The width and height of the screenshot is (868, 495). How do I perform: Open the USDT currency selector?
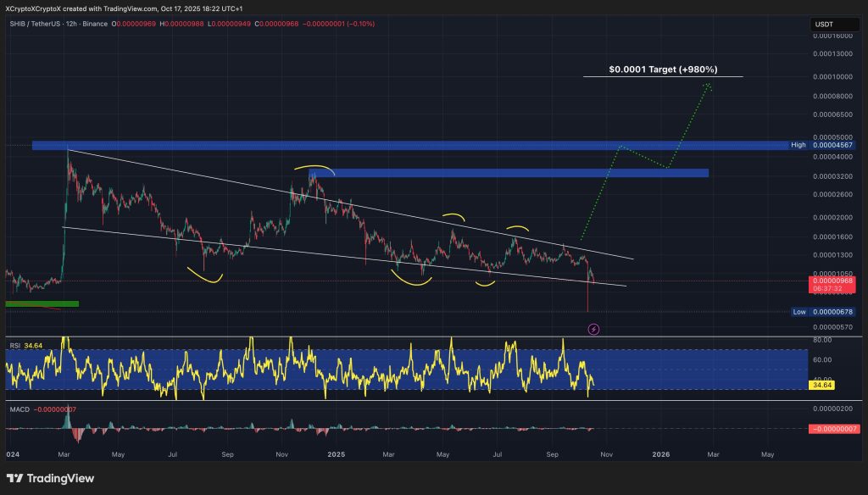825,24
